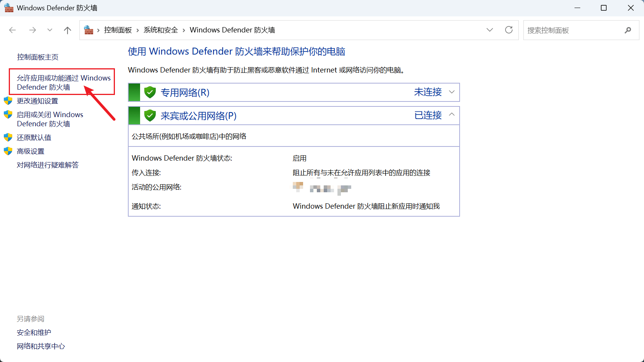Open recent locations dropdown arrow
This screenshot has height=362, width=644.
[50, 30]
